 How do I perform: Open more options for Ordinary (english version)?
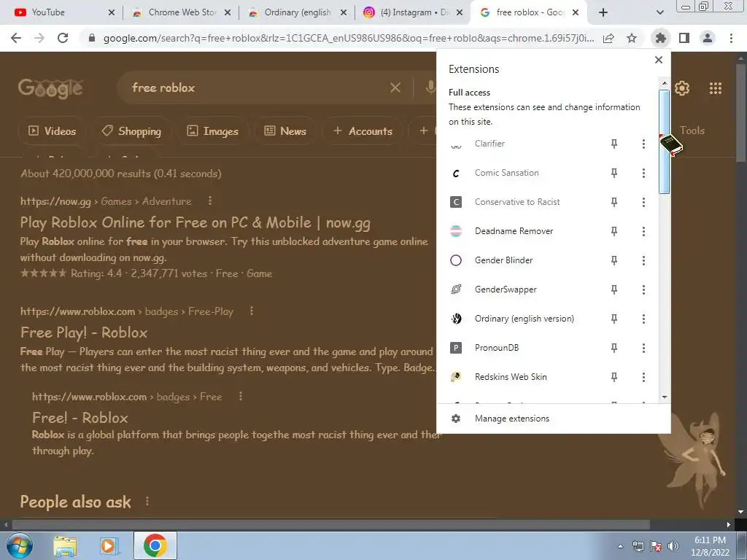point(643,319)
